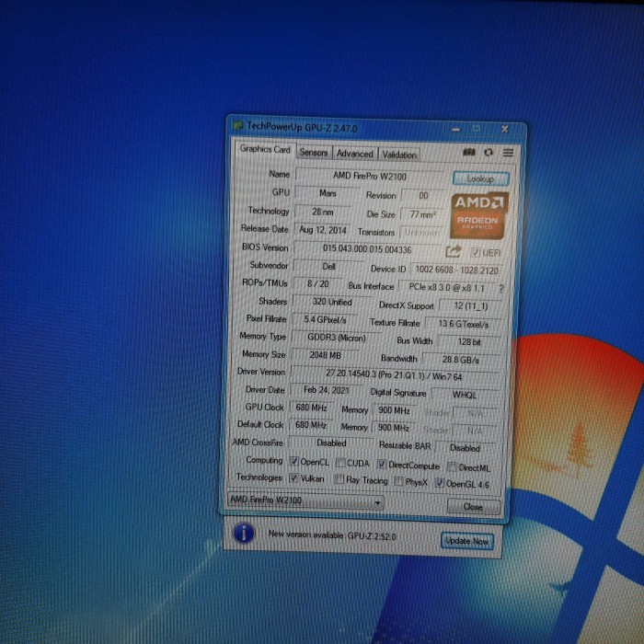The width and height of the screenshot is (644, 644).
Task: Toggle the DirectCompute checkbox
Action: (x=382, y=465)
